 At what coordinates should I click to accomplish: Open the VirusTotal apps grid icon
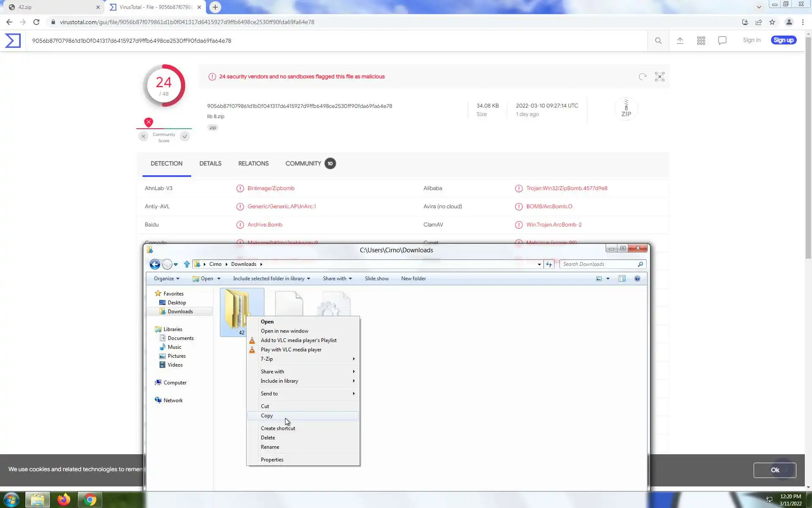701,41
